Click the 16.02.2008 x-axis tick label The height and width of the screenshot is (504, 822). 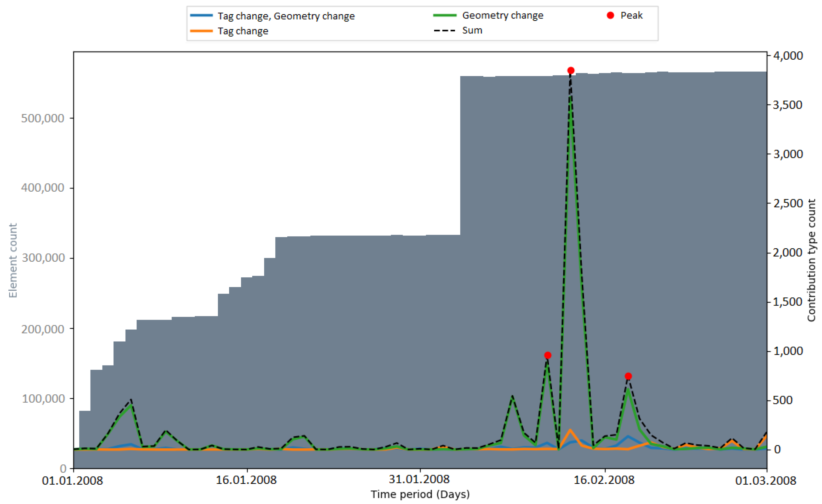tap(604, 480)
